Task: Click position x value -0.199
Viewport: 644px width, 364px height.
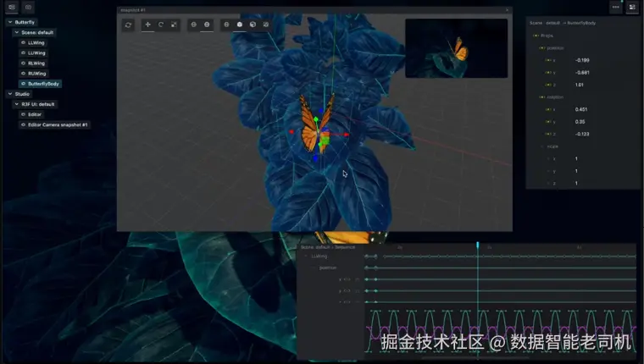Action: [582, 60]
